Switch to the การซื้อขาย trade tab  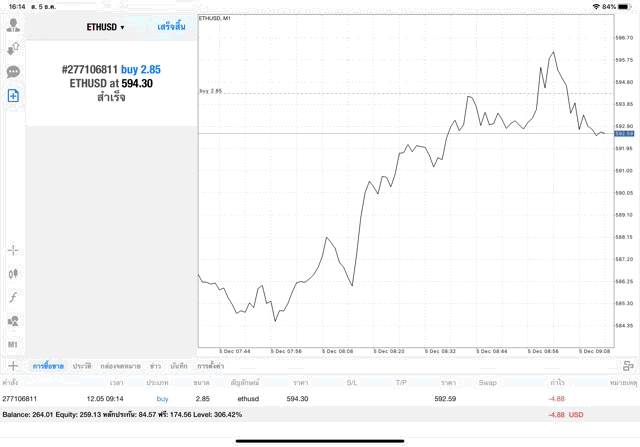[48, 366]
